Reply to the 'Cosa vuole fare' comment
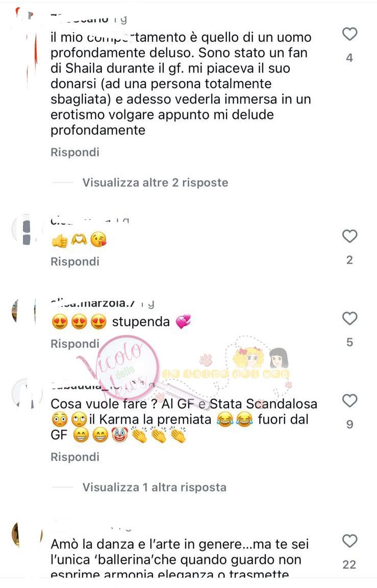 tap(75, 457)
